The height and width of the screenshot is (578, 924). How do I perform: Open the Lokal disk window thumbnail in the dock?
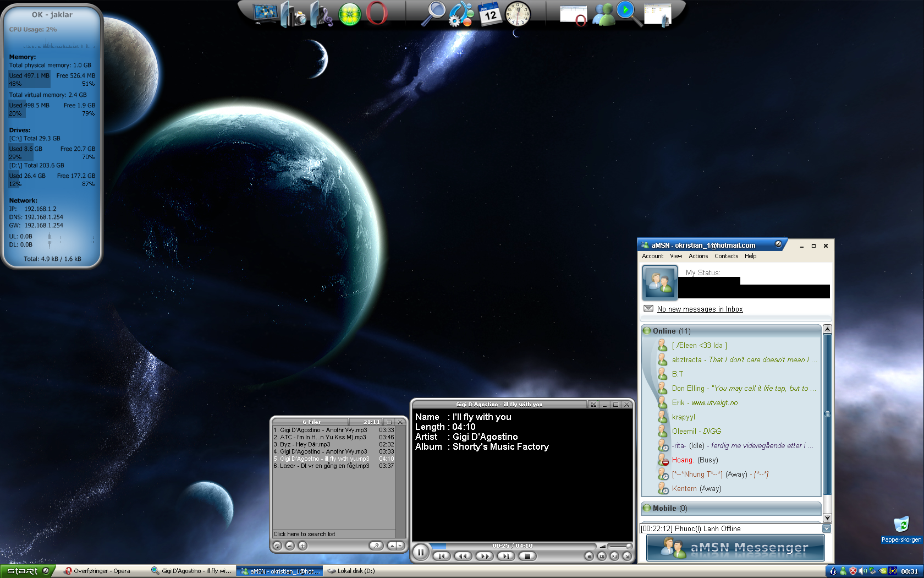pos(658,15)
